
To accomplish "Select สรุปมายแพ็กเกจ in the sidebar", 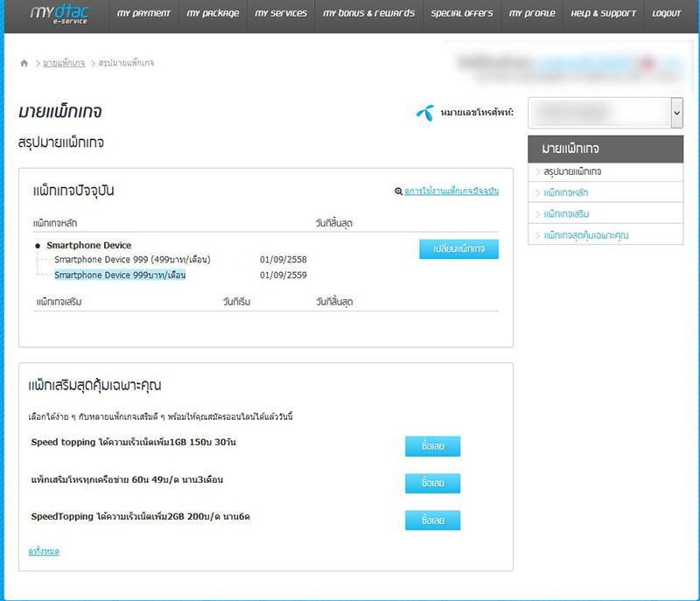I will pos(572,171).
